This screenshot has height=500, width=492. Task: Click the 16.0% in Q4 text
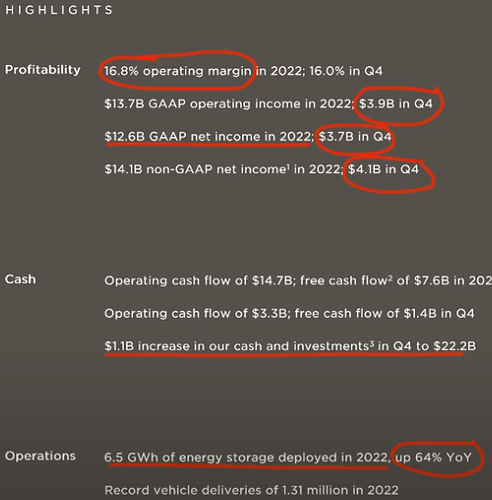pyautogui.click(x=346, y=71)
